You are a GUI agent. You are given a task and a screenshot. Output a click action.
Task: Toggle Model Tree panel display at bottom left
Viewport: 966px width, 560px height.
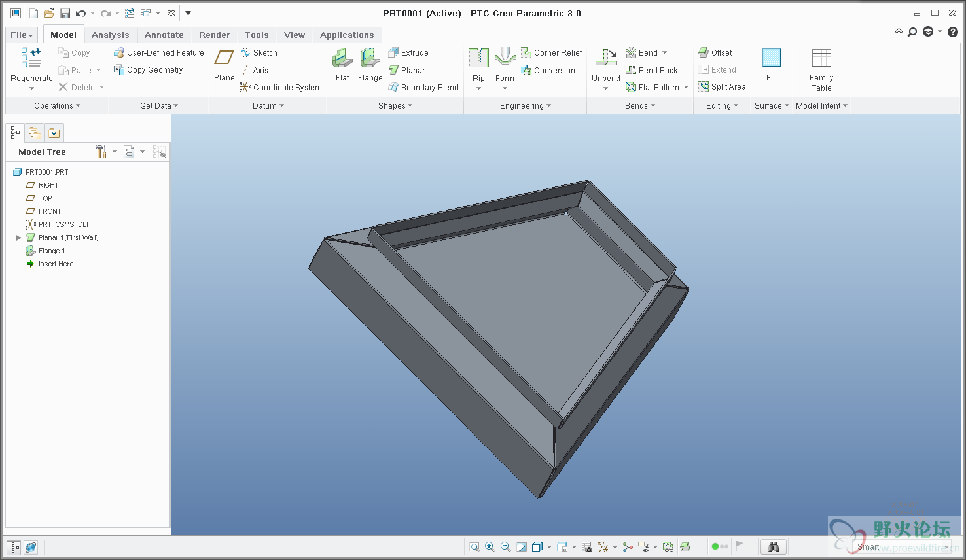pos(14,547)
